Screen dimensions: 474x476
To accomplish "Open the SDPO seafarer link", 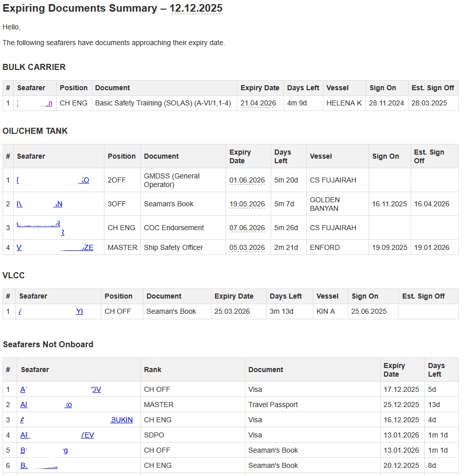I will point(57,435).
